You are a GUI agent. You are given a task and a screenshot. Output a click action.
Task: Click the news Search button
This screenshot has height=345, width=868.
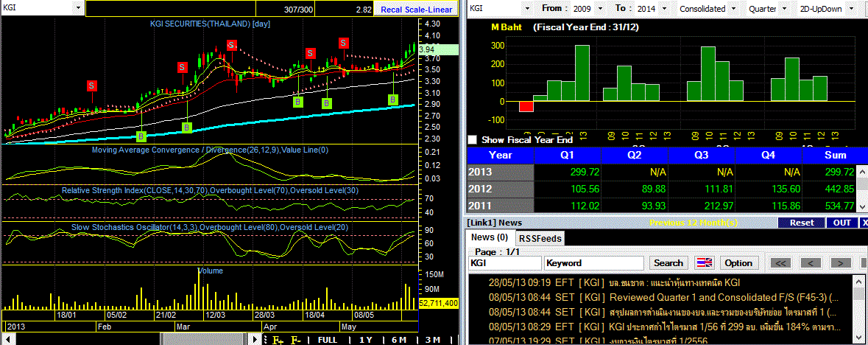coord(668,263)
